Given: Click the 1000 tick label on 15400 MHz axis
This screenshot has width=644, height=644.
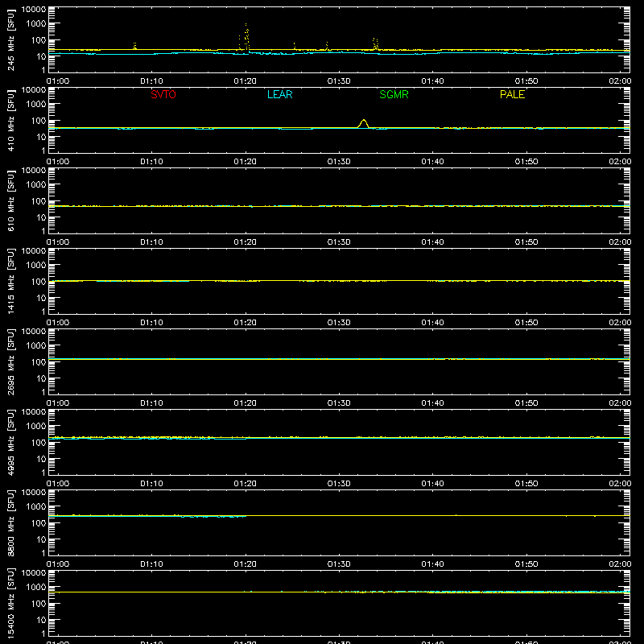Looking at the screenshot, I should click(36, 587).
